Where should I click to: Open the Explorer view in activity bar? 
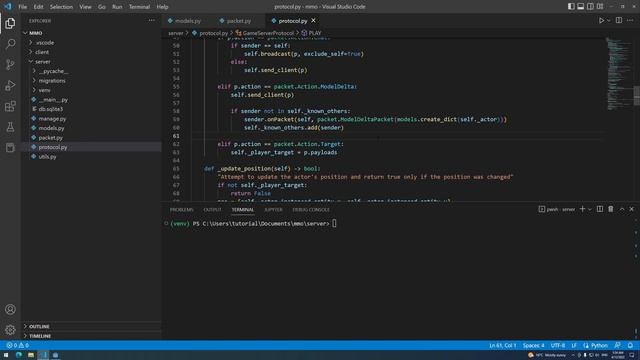coord(10,23)
